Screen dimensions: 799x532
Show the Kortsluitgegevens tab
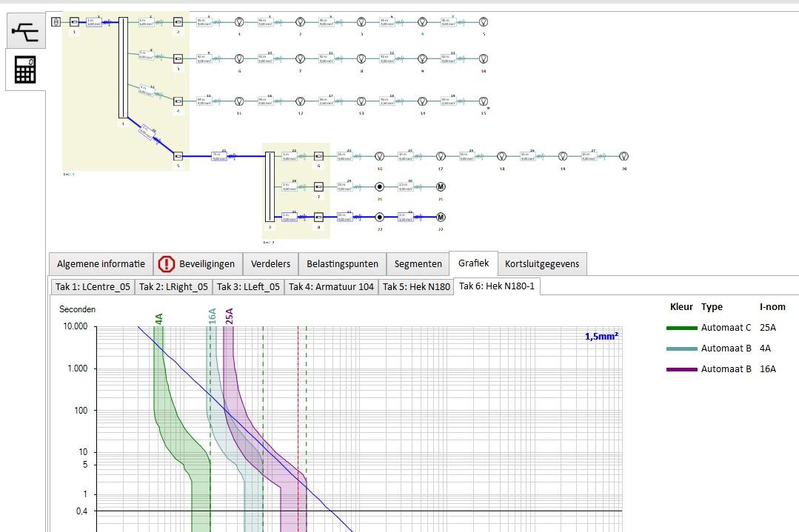tap(542, 264)
